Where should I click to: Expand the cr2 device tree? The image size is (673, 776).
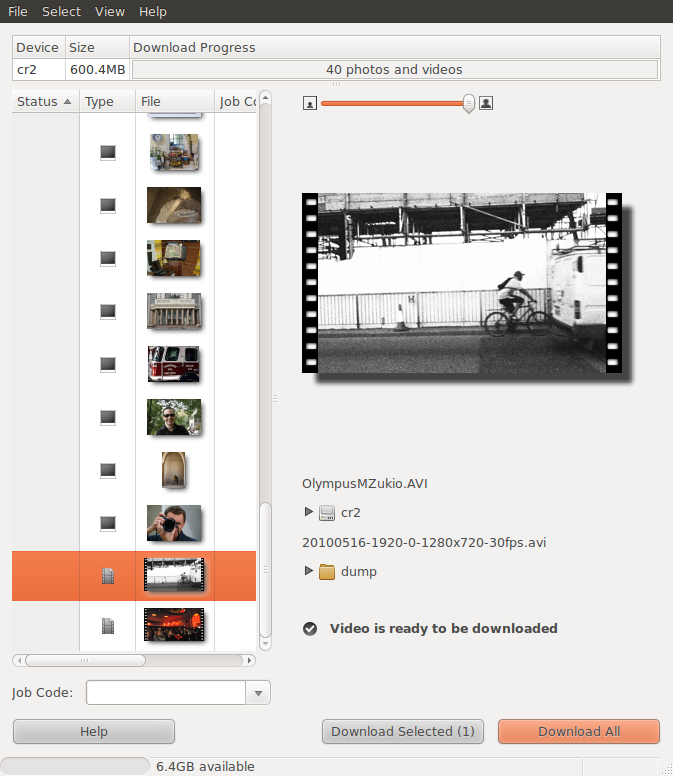point(309,512)
